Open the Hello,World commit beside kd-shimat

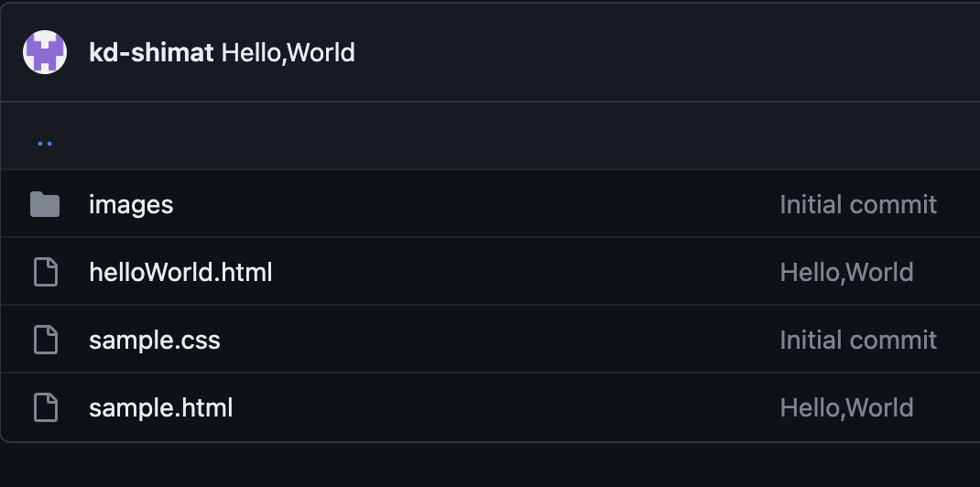pos(288,52)
